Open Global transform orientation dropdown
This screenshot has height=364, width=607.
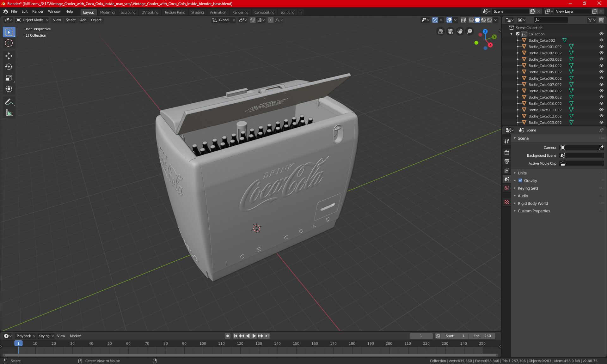coord(224,20)
